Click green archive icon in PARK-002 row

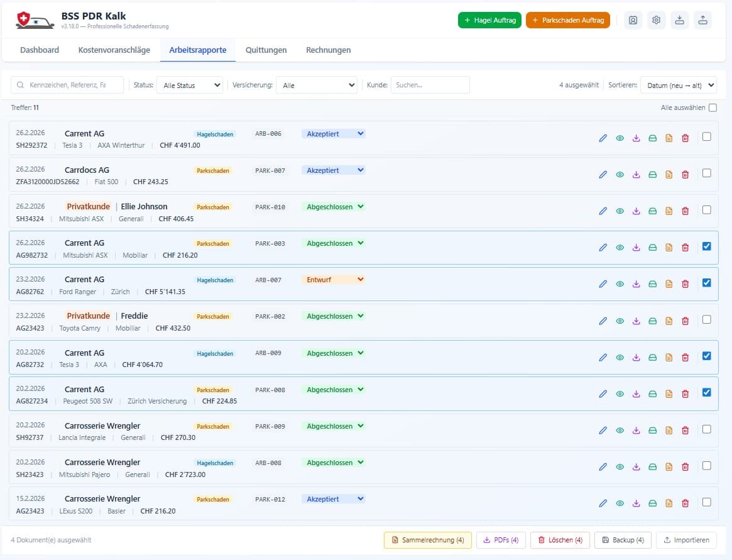pos(653,321)
